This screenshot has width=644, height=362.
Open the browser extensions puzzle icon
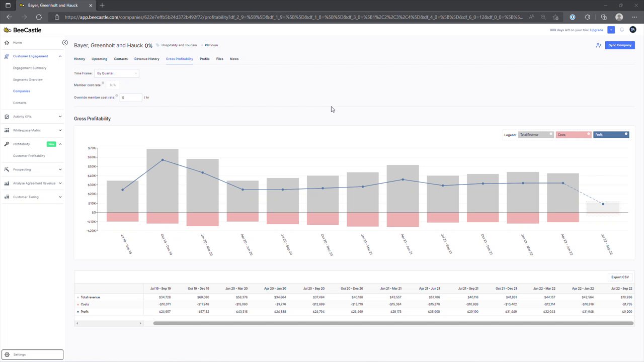pyautogui.click(x=587, y=17)
